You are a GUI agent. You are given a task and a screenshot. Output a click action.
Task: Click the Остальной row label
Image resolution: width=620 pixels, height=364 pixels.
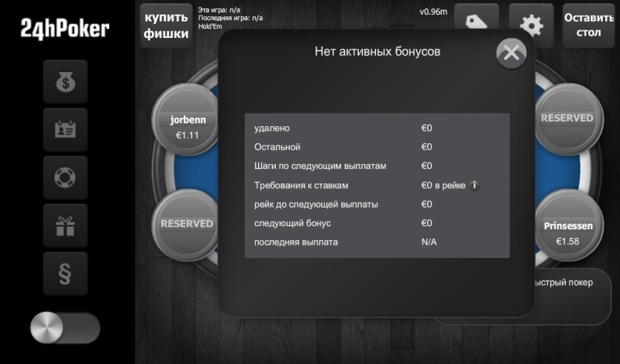(x=277, y=147)
